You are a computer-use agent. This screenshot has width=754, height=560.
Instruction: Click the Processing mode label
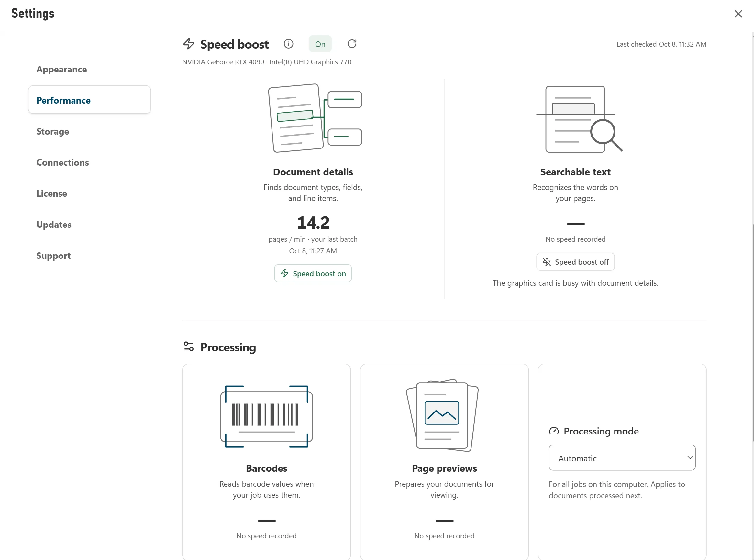point(601,431)
